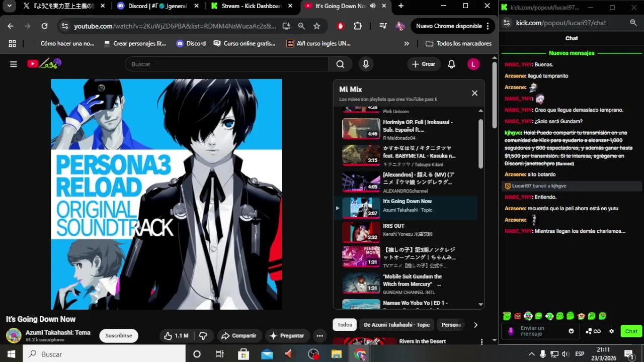644x362 pixels.
Task: Send message with green Chat button
Action: [631, 331]
